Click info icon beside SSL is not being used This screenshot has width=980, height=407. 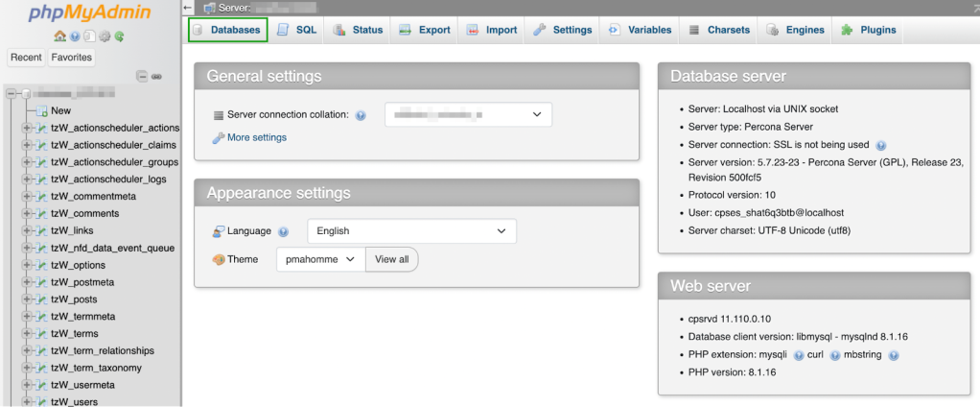click(x=880, y=145)
